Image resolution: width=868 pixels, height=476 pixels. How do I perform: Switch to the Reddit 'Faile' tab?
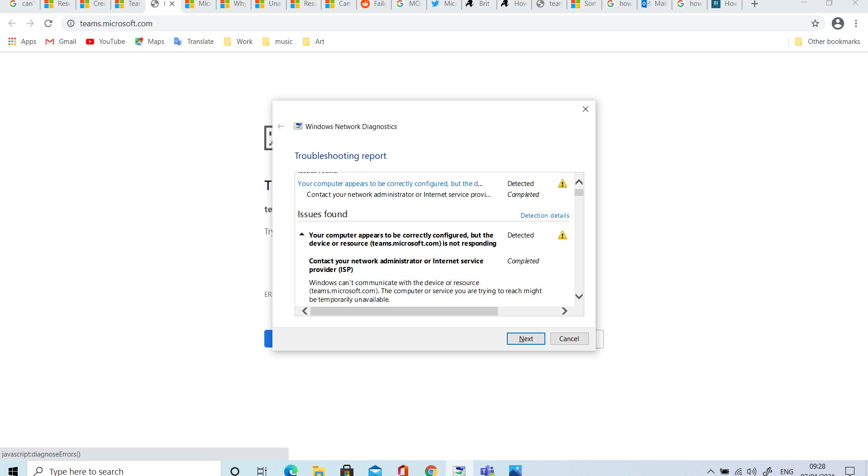[x=374, y=4]
